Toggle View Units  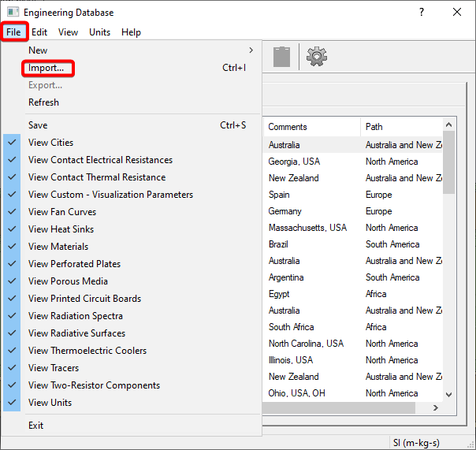click(132, 403)
